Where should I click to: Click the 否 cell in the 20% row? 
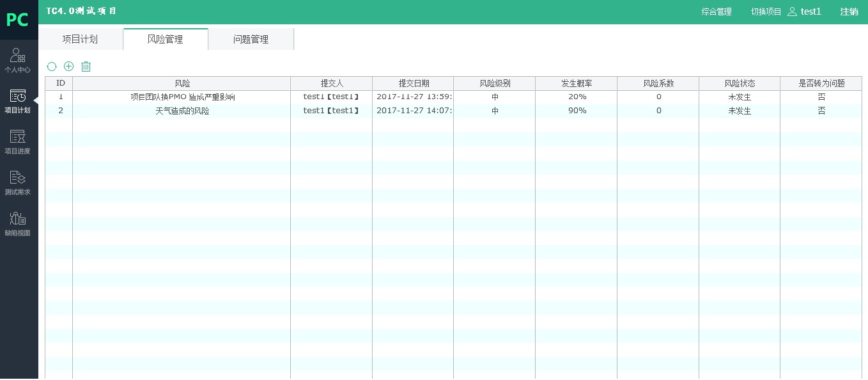tap(821, 97)
